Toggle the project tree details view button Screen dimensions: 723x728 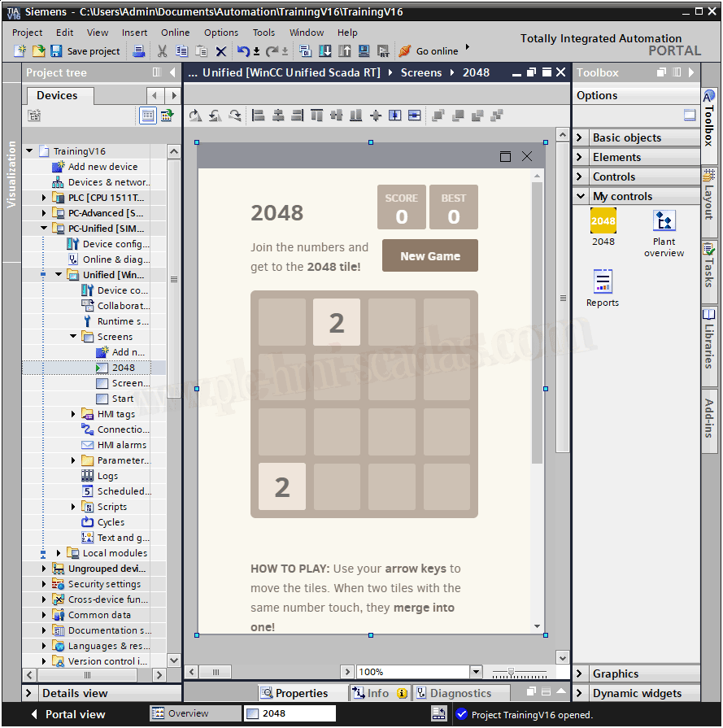(x=147, y=116)
